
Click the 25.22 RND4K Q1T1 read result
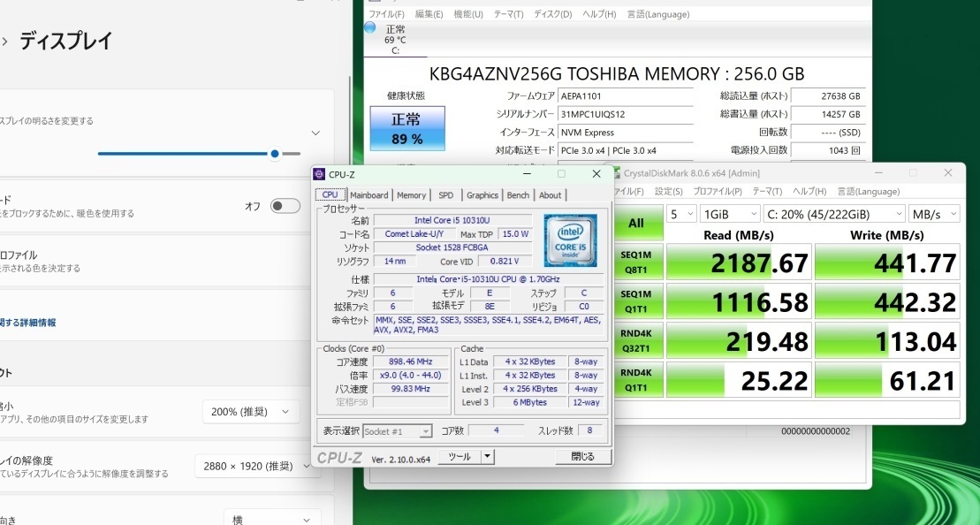click(x=739, y=380)
